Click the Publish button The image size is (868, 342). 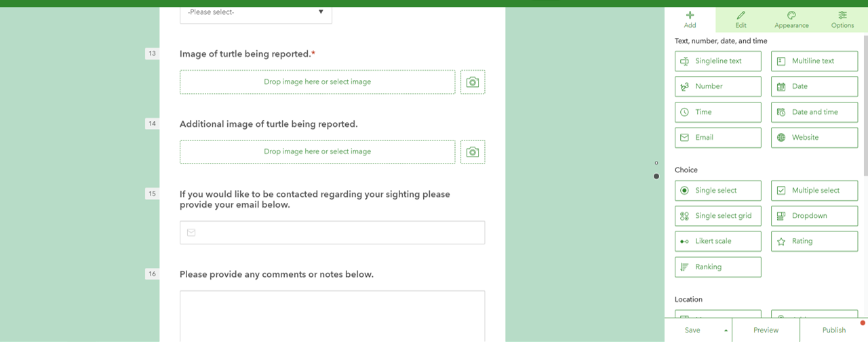pos(833,330)
